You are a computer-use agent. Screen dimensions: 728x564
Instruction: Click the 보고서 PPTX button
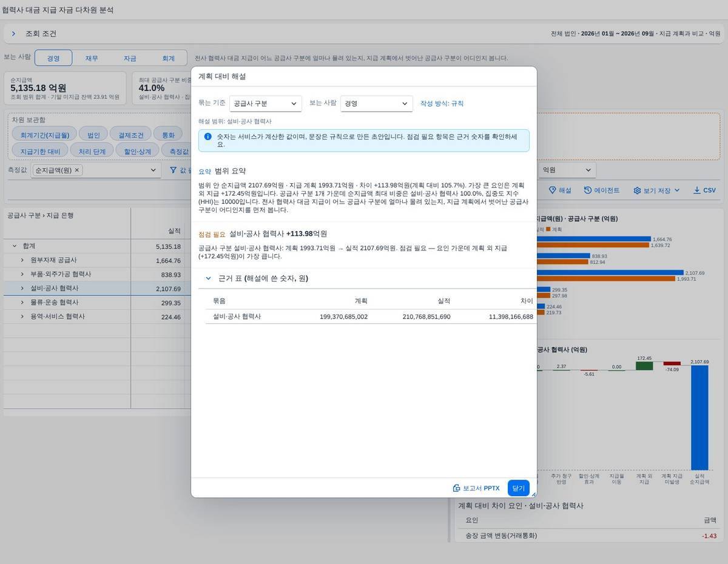point(476,488)
